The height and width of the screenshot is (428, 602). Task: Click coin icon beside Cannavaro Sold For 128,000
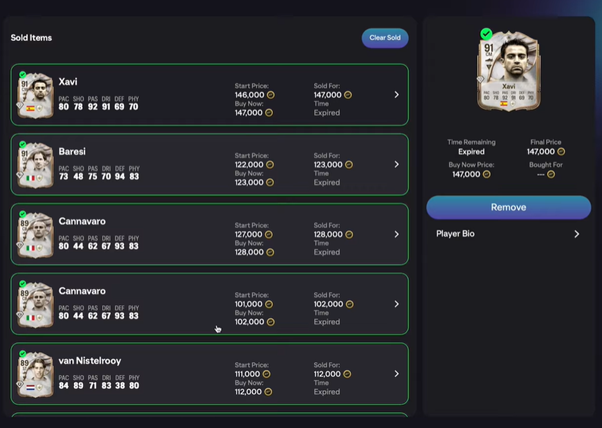[349, 235]
